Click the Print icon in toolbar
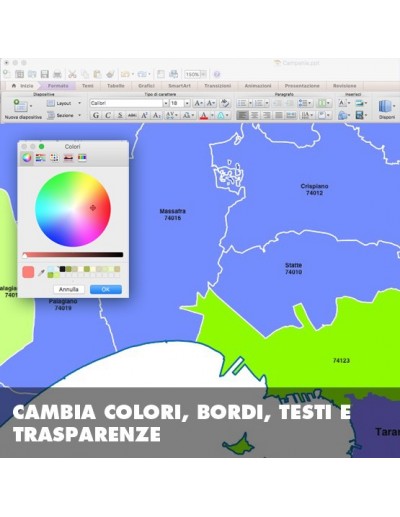 click(57, 74)
